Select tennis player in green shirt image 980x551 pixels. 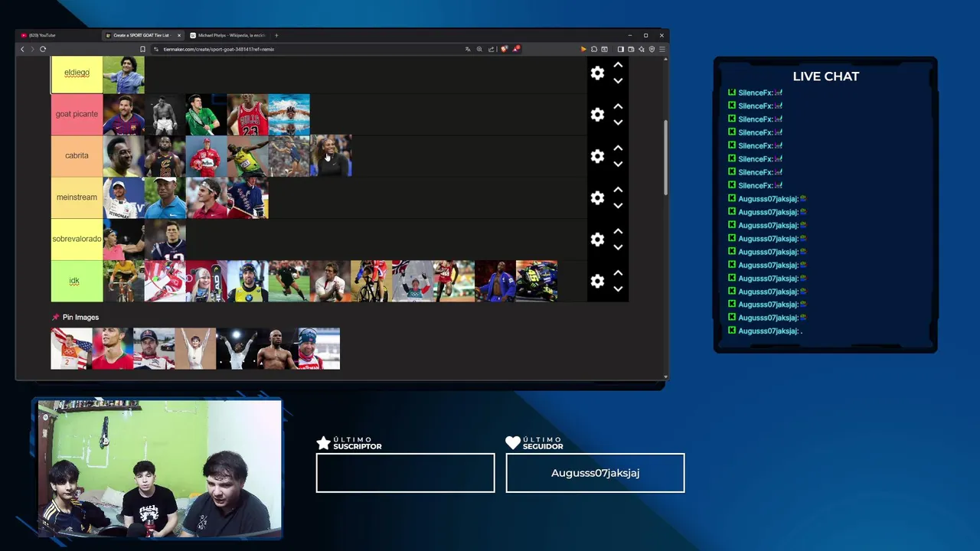(x=206, y=114)
